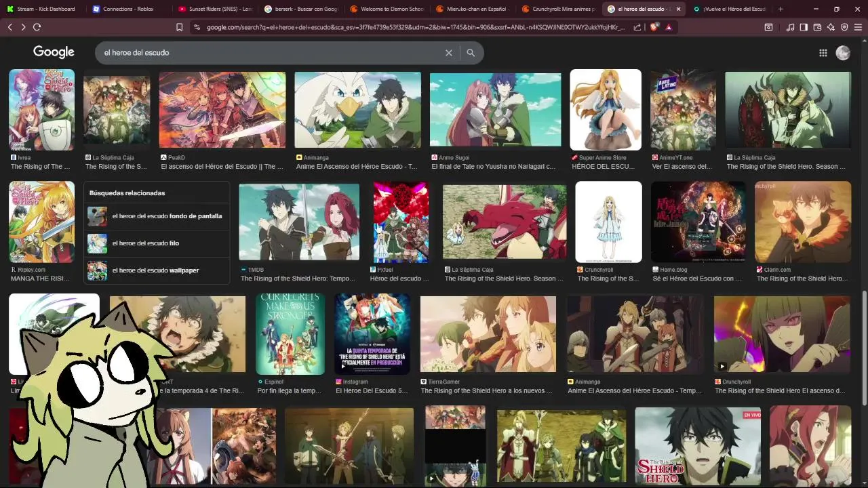Open the Animanga 'Anime El Ascenso del Héroe Escudo - T' link
The image size is (868, 488).
(x=357, y=166)
